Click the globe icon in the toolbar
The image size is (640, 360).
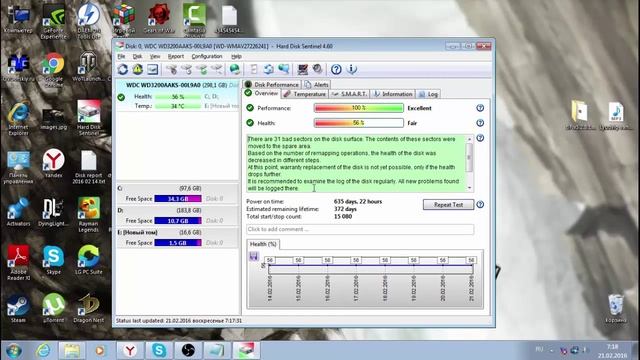235,69
